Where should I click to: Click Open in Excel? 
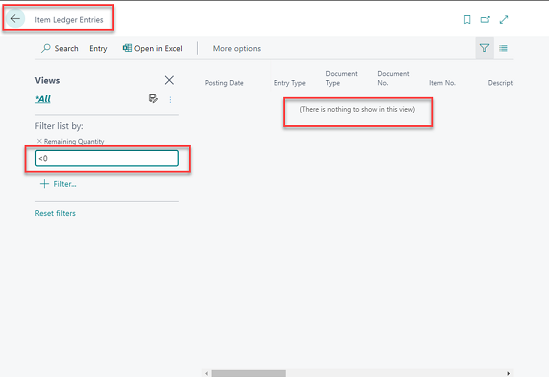click(x=152, y=48)
